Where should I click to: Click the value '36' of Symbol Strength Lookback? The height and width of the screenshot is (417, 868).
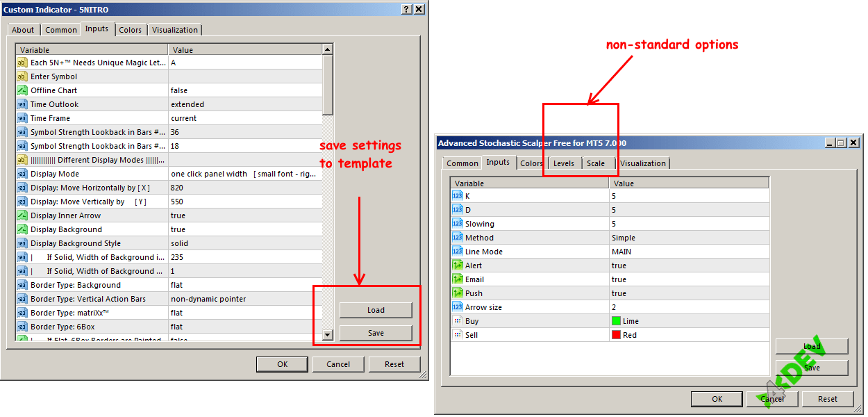click(x=175, y=132)
